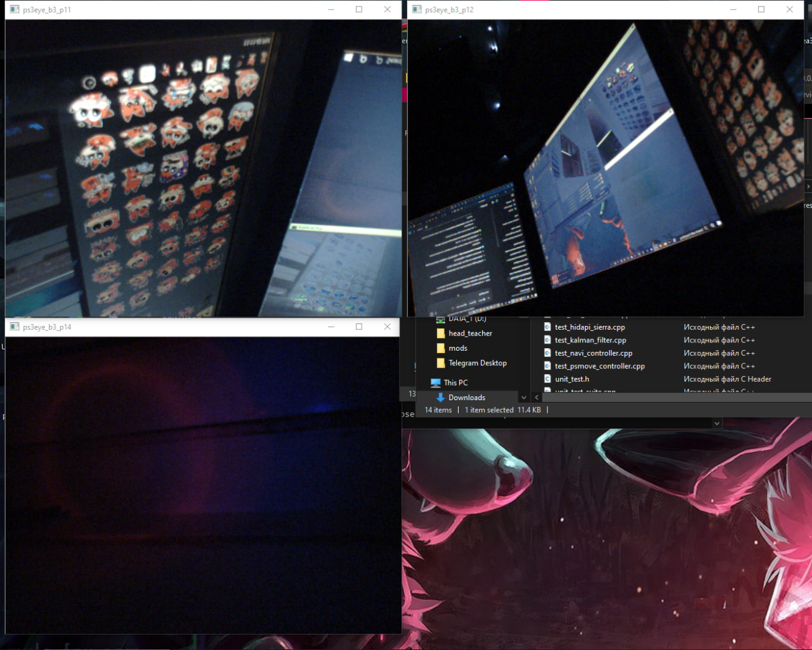Click the test_psmove_controller.cpp file icon
812x650 pixels.
pos(547,367)
